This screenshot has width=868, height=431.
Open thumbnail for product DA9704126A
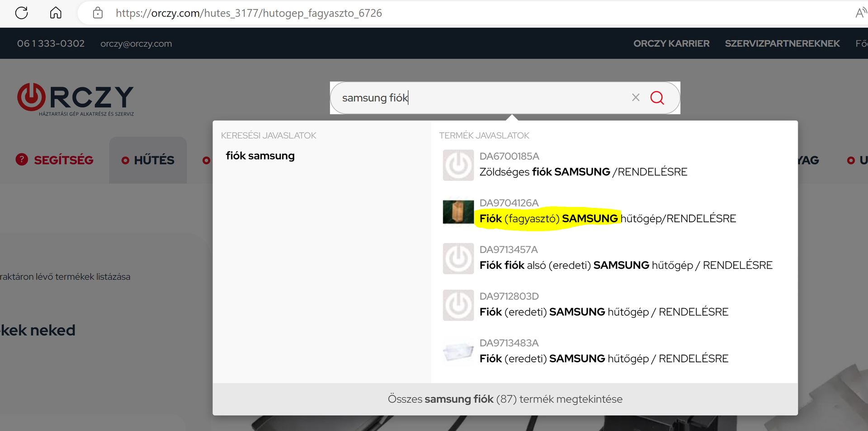click(x=458, y=212)
